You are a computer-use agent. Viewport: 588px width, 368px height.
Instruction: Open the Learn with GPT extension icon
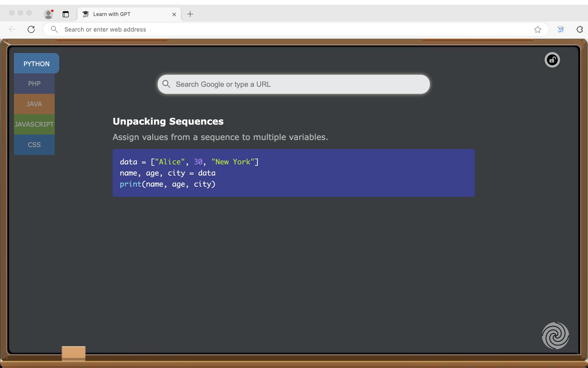[560, 29]
